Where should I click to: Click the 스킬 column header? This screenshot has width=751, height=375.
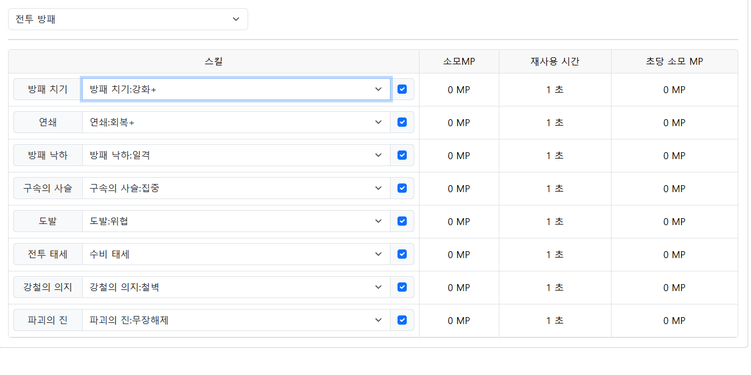pyautogui.click(x=214, y=61)
